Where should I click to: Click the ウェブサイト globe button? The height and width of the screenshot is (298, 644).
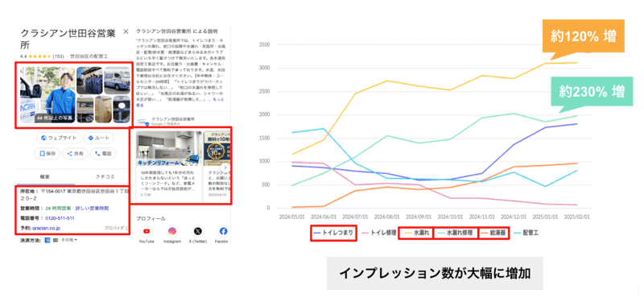pyautogui.click(x=59, y=138)
